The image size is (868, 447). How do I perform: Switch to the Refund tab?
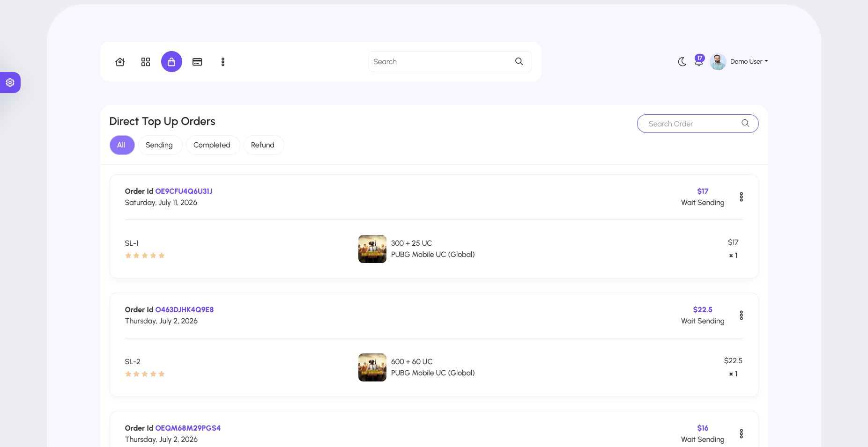(263, 145)
